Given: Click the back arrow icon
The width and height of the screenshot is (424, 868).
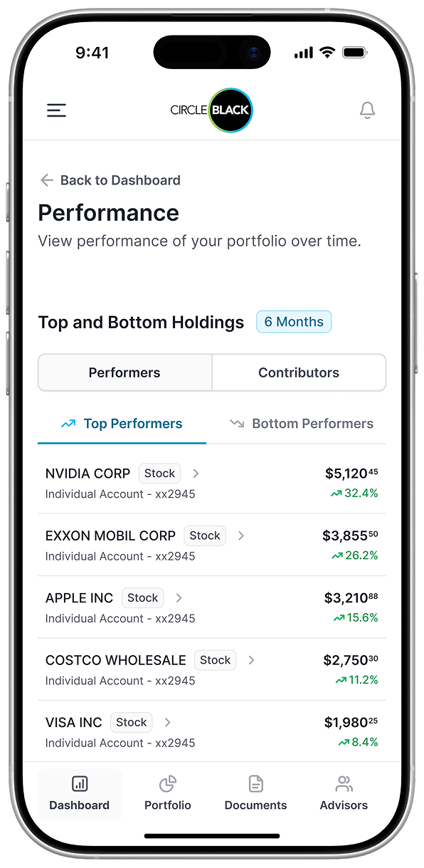Looking at the screenshot, I should (x=46, y=180).
